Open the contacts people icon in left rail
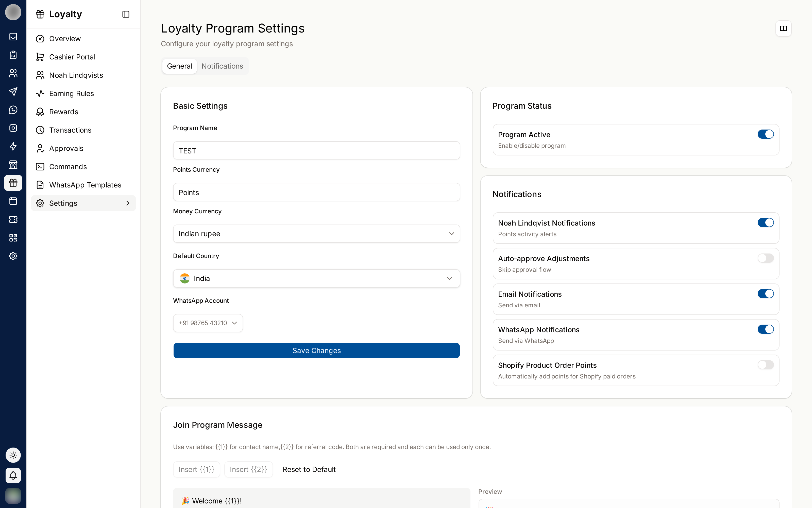Screen dimensions: 812x508 (13, 73)
